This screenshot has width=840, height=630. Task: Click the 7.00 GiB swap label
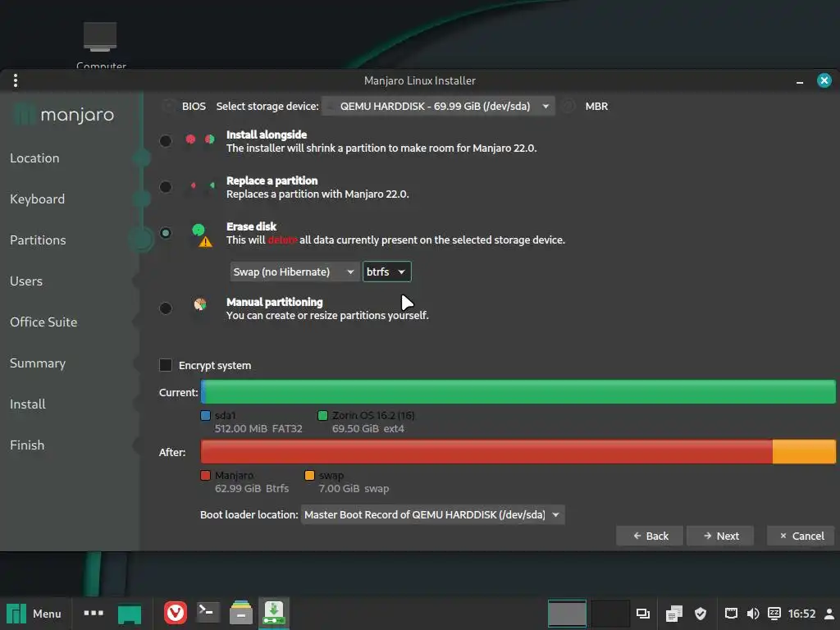point(354,489)
